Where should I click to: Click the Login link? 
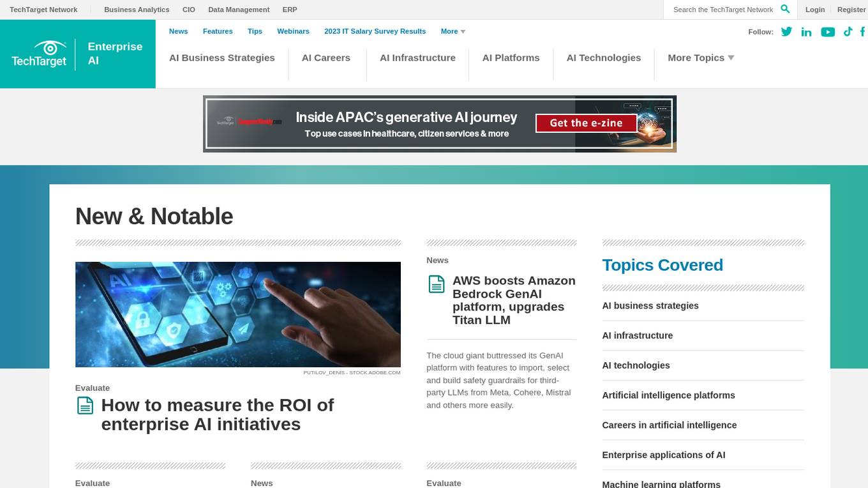point(815,10)
